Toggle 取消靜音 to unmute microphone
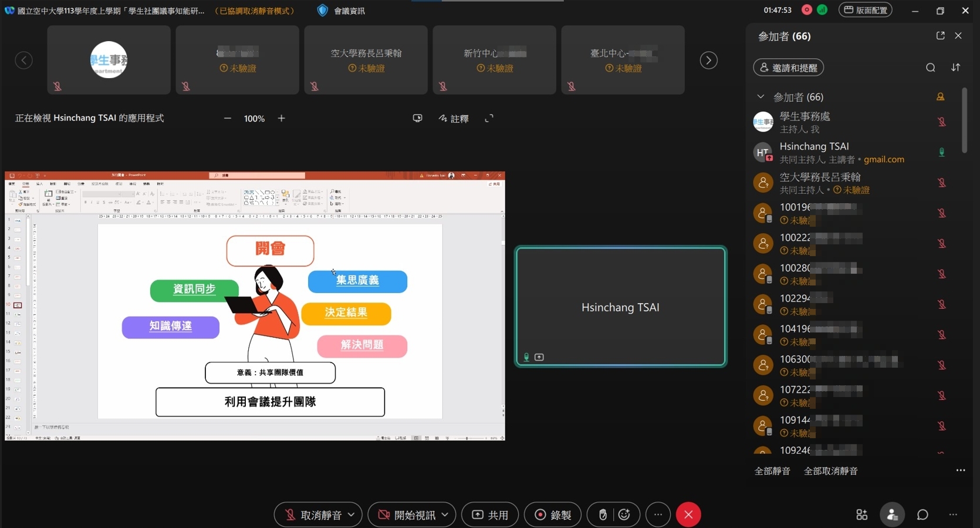Image resolution: width=980 pixels, height=528 pixels. coord(313,515)
